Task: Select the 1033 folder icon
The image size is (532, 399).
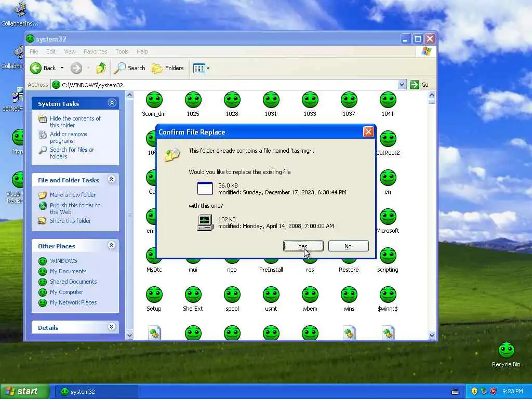Action: point(310,100)
